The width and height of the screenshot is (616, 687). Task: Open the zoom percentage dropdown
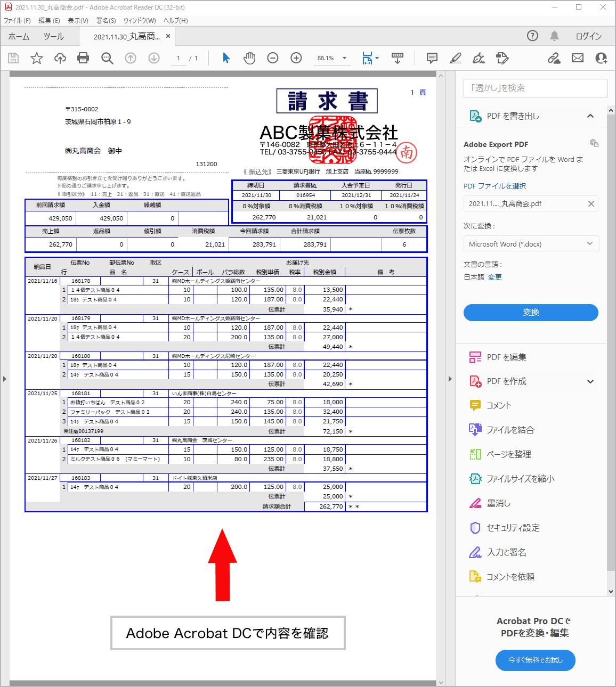click(344, 58)
